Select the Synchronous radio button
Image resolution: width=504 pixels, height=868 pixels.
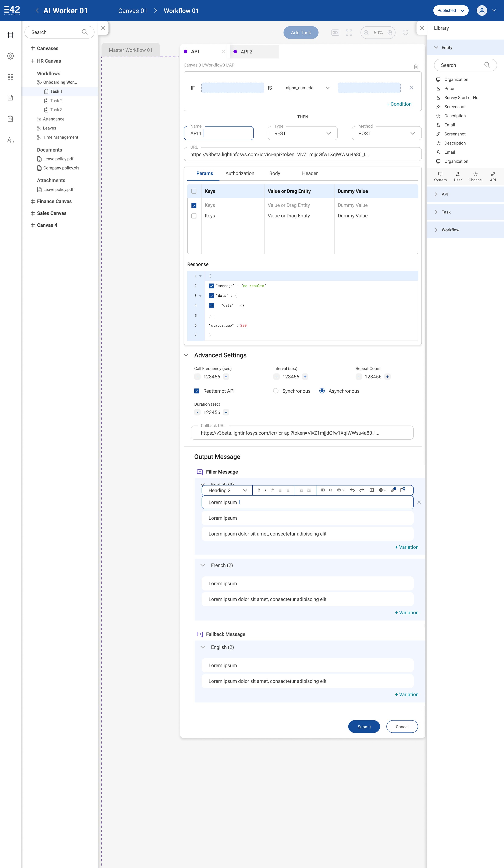pos(276,391)
